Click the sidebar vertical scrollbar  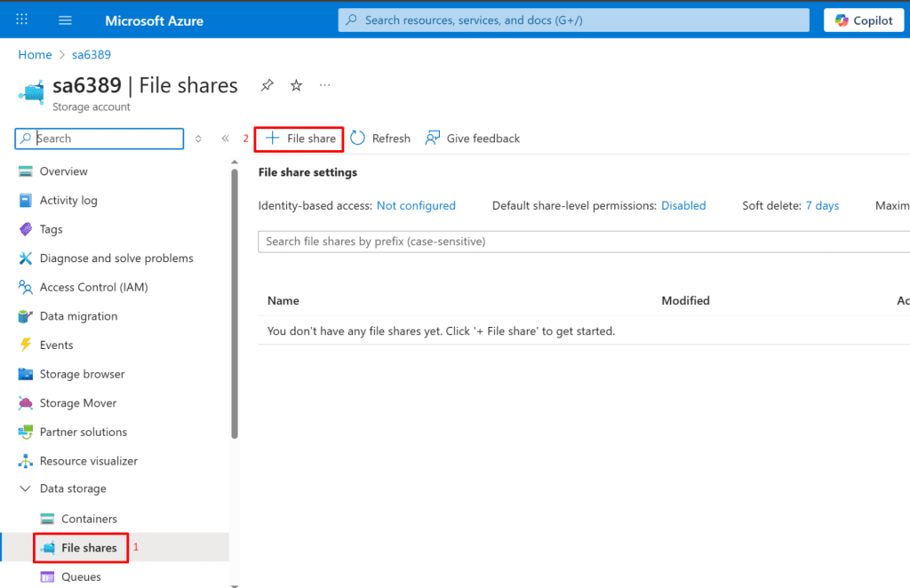pyautogui.click(x=235, y=302)
